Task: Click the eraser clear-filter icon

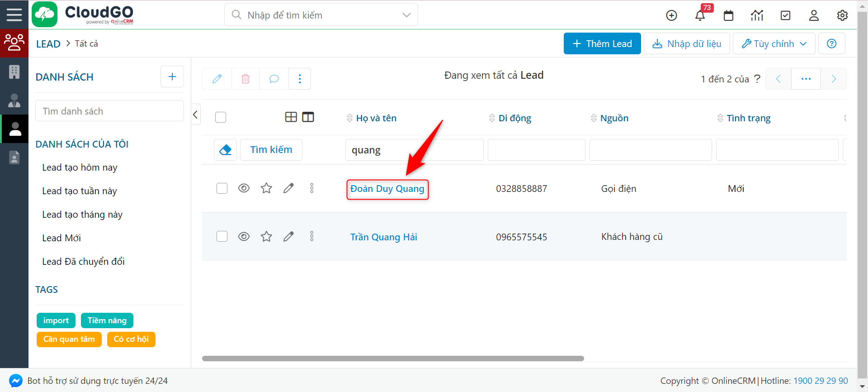Action: (x=225, y=150)
